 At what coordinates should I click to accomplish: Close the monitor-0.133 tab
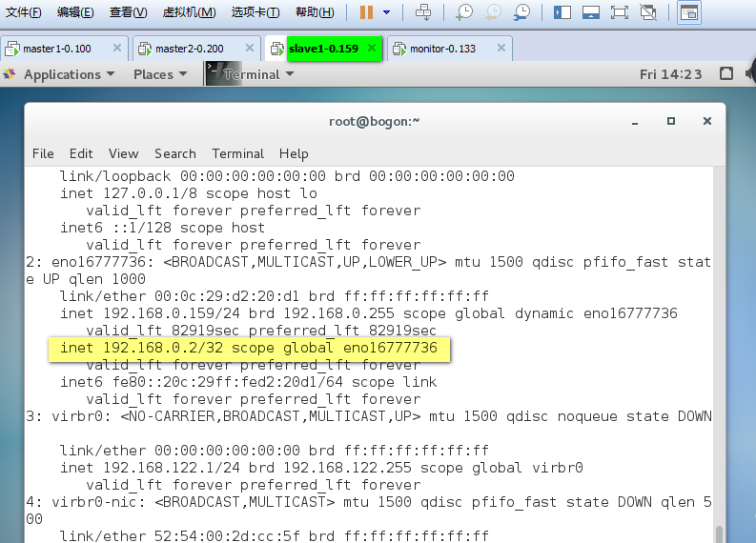point(501,49)
